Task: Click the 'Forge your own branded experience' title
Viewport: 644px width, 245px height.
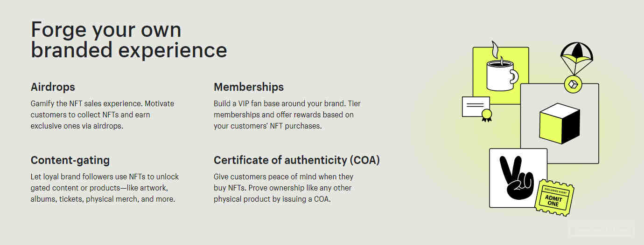Action: [129, 40]
